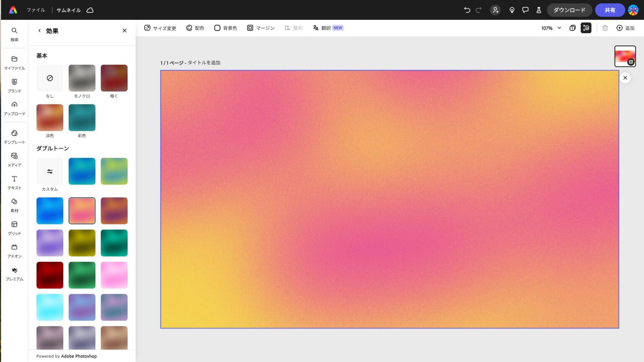Toggle the モノクロ effect
This screenshot has width=644, height=362.
[x=82, y=78]
